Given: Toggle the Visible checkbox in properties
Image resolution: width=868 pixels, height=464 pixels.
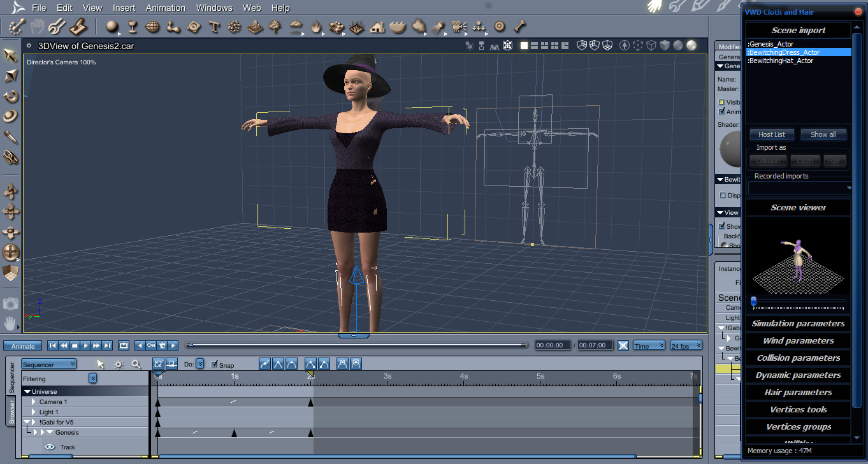Looking at the screenshot, I should (721, 102).
